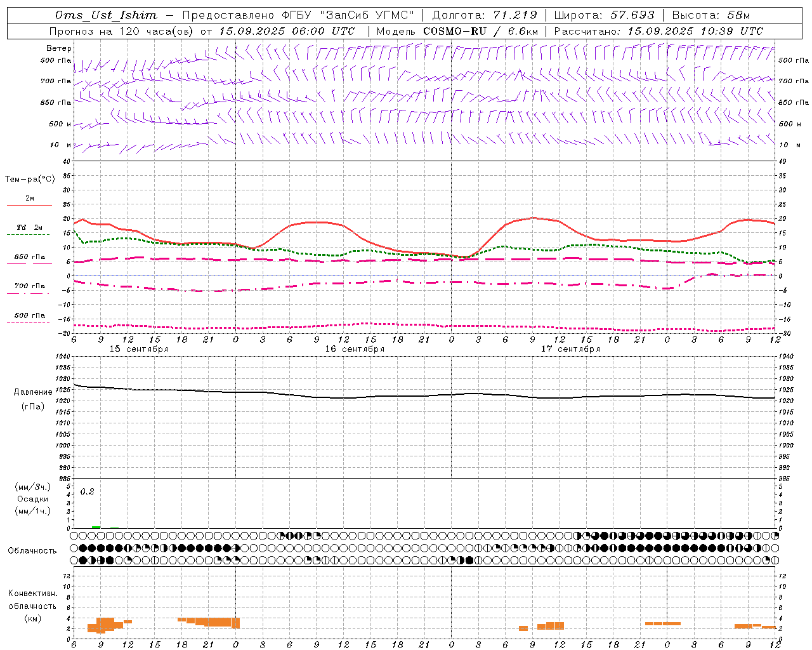Image resolution: width=812 pixels, height=650 pixels.
Task: Click the 0.2 precipitation total value
Action: [87, 492]
